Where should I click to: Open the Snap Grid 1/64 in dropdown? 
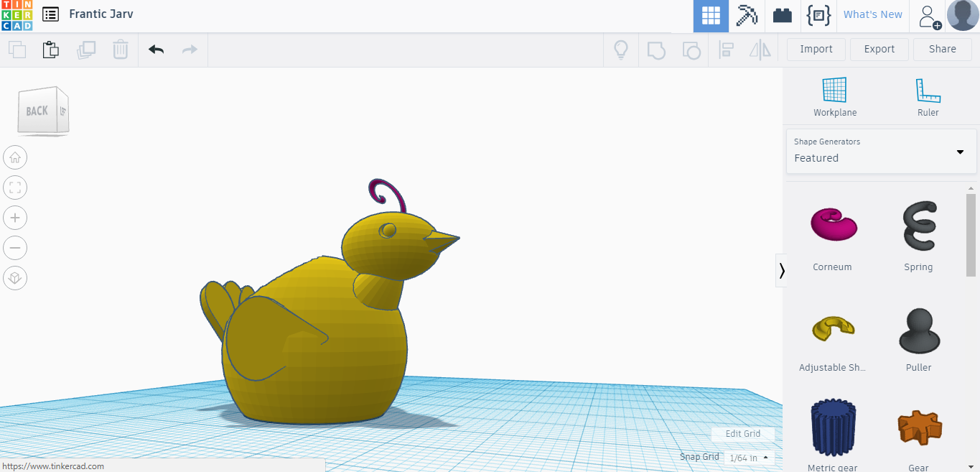[x=750, y=458]
